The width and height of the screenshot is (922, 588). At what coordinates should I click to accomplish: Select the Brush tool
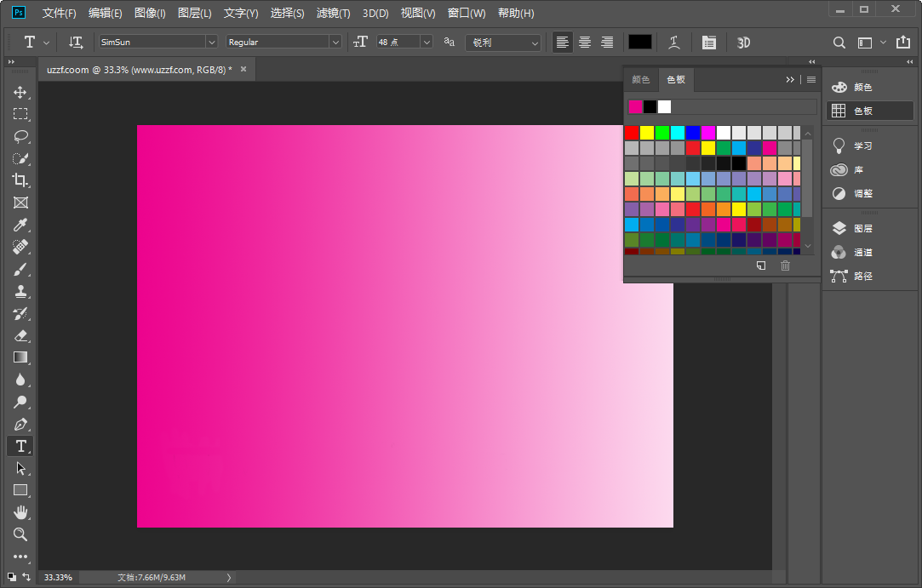pos(20,269)
